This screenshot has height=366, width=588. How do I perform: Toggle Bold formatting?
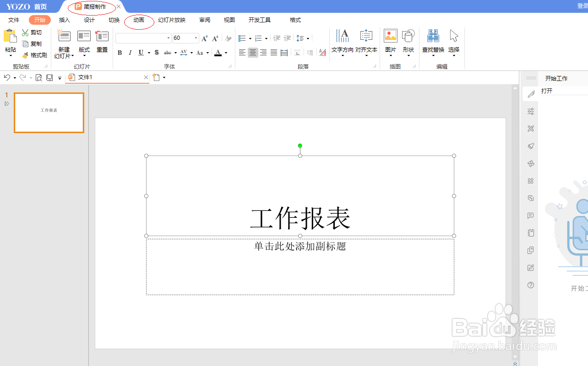120,53
